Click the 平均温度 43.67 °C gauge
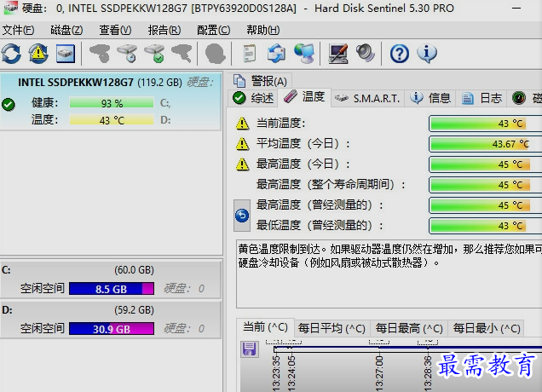The image size is (542, 392). [x=485, y=144]
